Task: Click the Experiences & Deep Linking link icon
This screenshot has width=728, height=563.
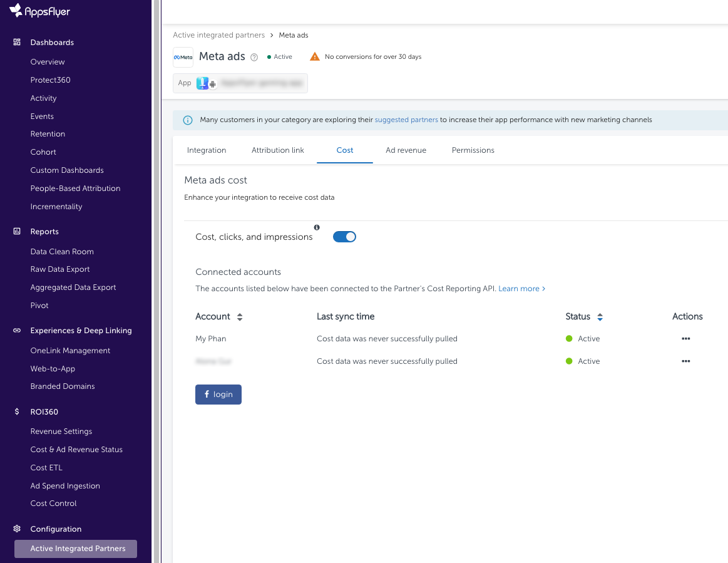Action: click(x=17, y=331)
